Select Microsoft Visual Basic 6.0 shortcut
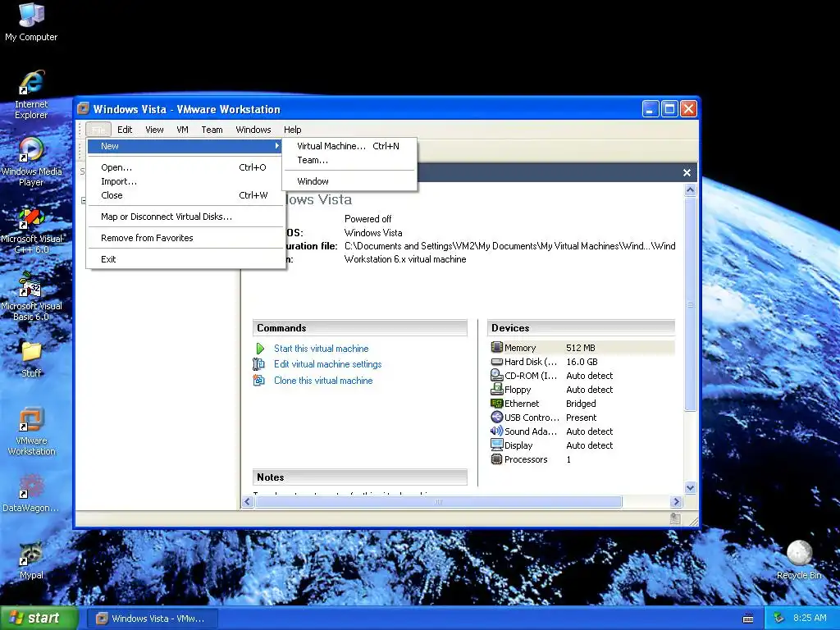Image resolution: width=840 pixels, height=630 pixels. [31, 296]
